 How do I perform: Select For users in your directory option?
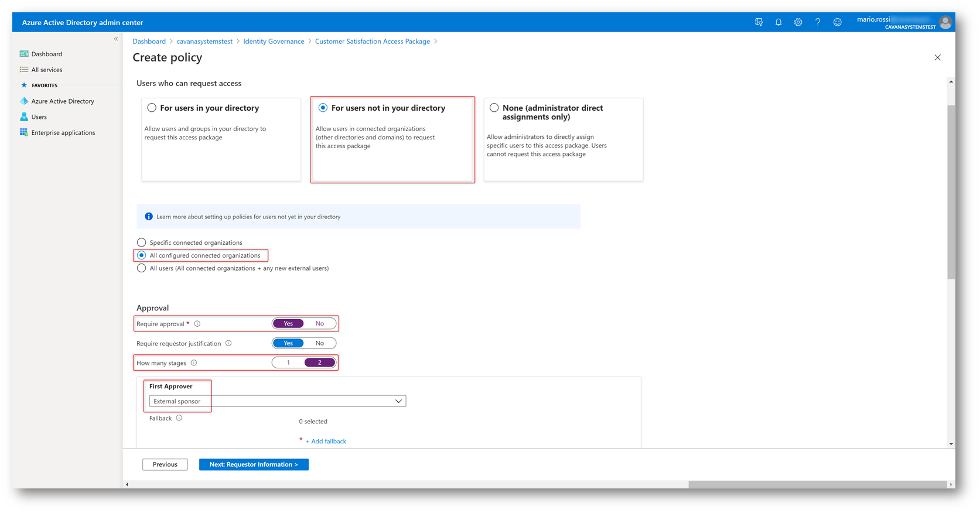point(152,108)
